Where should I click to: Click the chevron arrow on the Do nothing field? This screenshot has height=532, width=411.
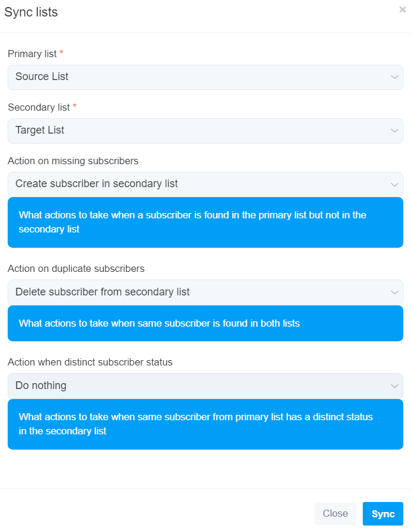coord(395,386)
